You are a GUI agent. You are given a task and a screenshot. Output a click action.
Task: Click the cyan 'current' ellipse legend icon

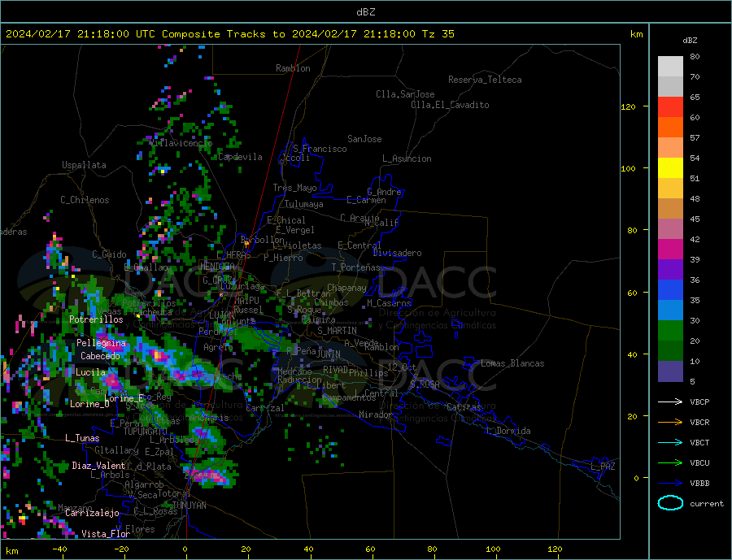click(670, 503)
